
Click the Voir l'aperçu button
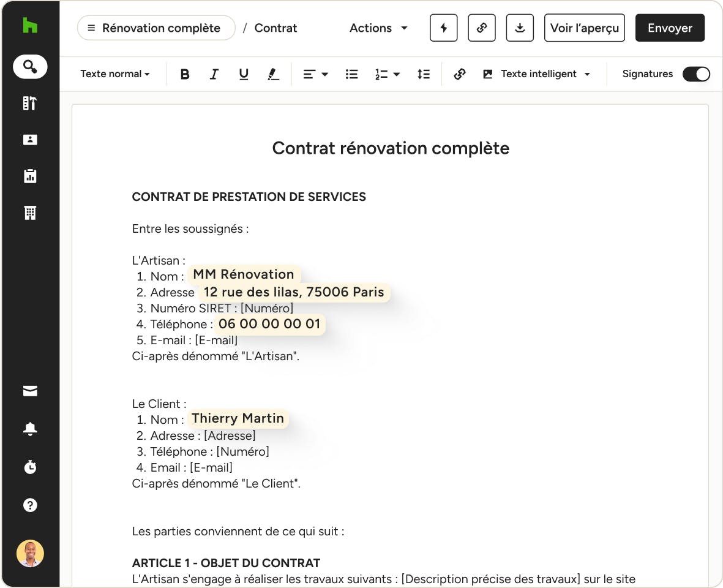click(x=584, y=28)
